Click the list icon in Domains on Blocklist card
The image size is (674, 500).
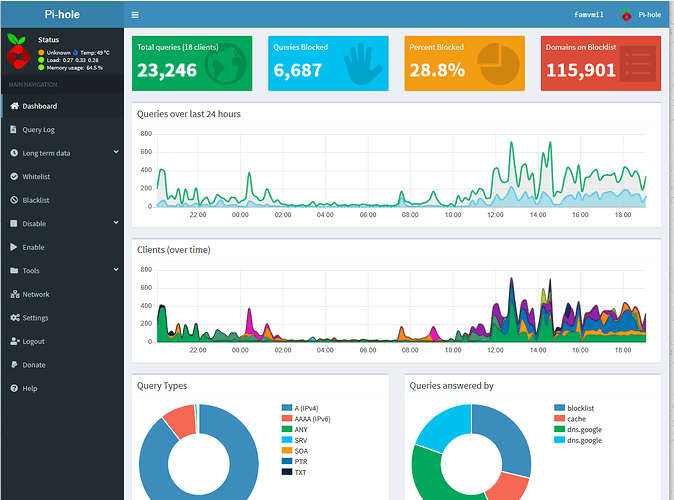tap(637, 64)
